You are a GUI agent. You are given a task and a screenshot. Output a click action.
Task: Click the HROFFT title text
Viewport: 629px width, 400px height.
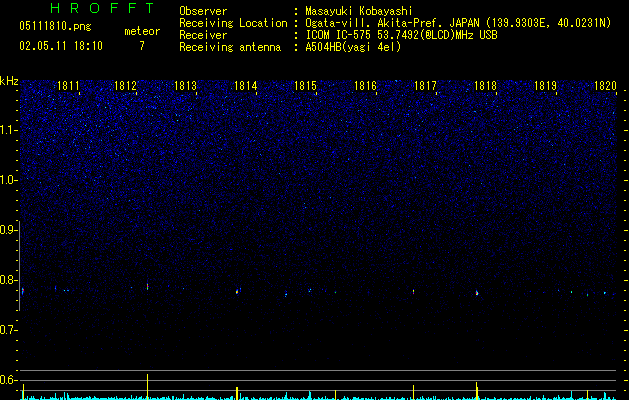click(102, 8)
